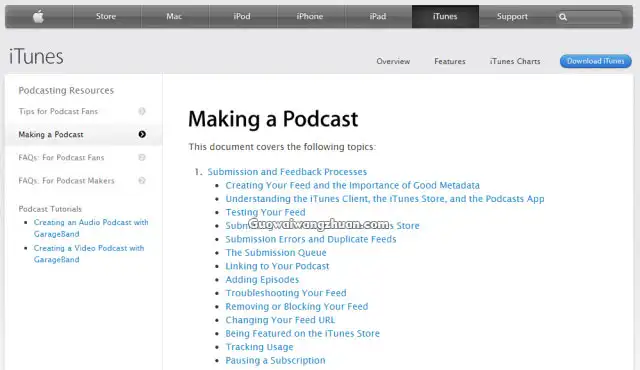Open Being Featured on the iTunes Store link

(302, 333)
